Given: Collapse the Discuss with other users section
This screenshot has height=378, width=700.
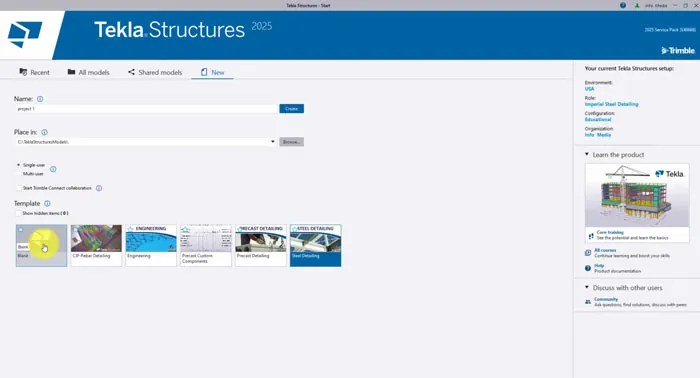Looking at the screenshot, I should pos(587,287).
